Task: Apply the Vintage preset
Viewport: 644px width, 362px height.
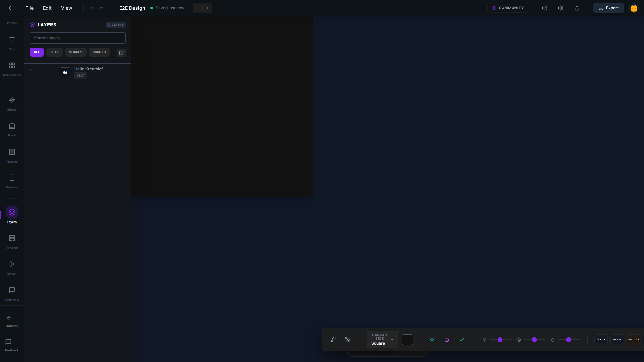Action: click(x=633, y=340)
